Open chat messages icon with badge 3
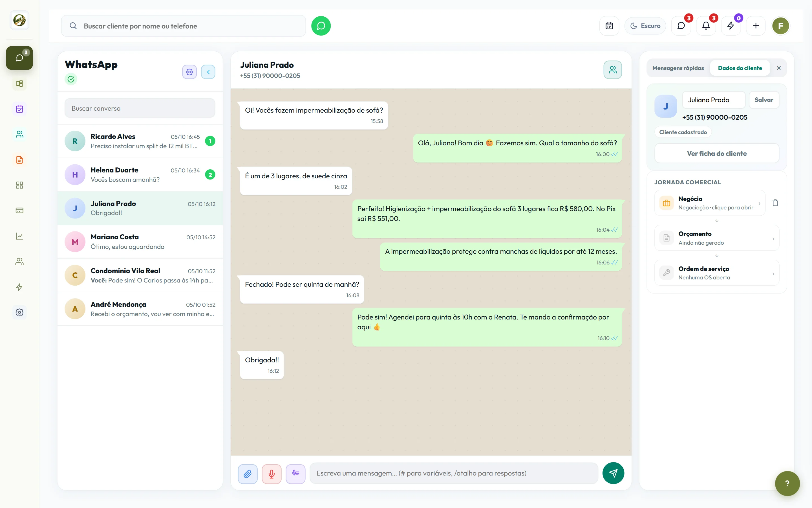Screen dimensions: 812x508 click(x=681, y=26)
